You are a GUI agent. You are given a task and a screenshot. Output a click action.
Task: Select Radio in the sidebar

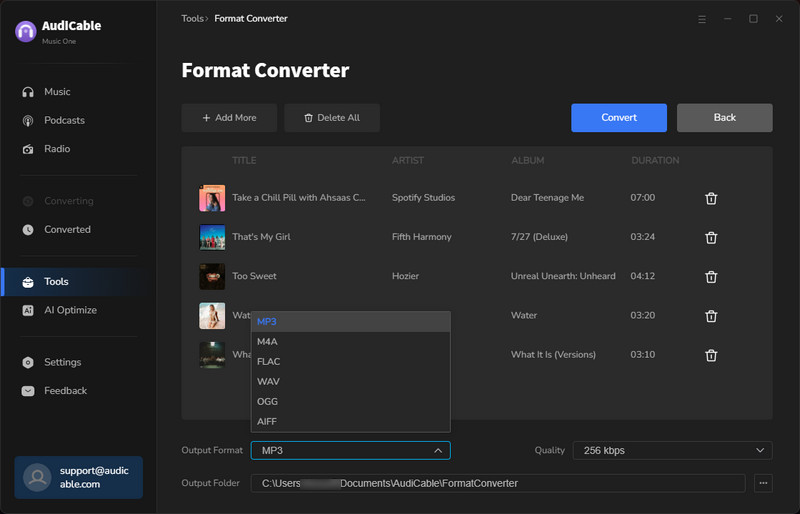[x=57, y=149]
